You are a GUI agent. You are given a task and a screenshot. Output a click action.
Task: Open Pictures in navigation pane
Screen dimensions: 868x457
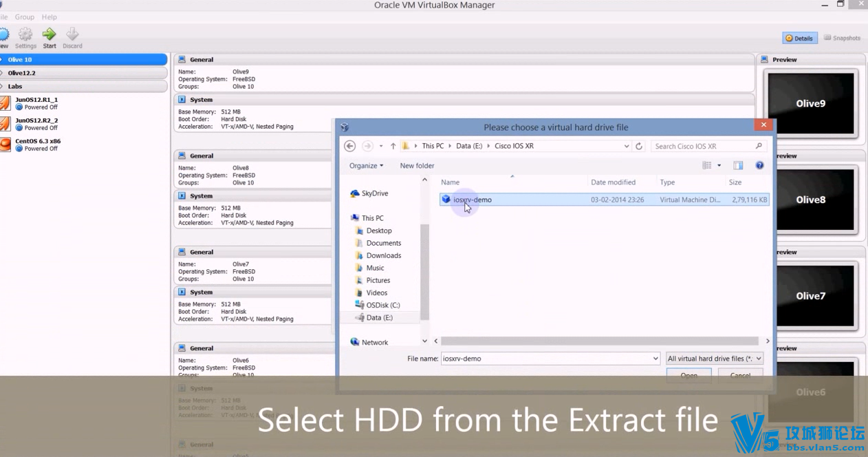point(378,280)
